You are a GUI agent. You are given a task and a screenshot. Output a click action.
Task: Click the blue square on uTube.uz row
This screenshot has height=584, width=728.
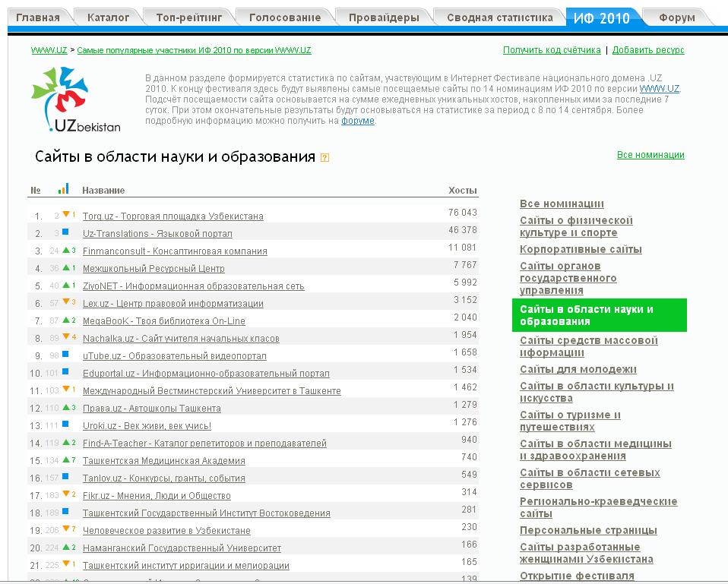[x=65, y=354]
